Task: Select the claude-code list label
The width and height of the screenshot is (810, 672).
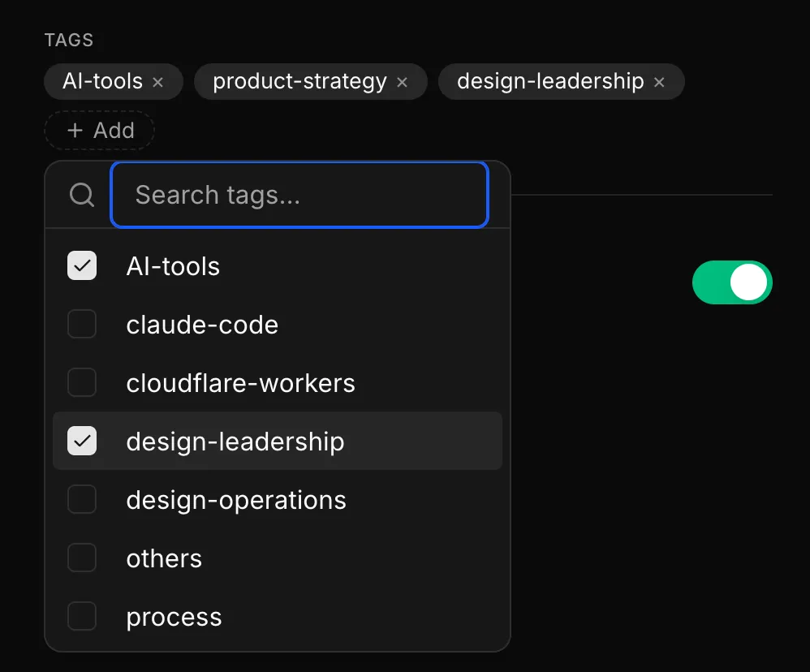Action: tap(202, 325)
